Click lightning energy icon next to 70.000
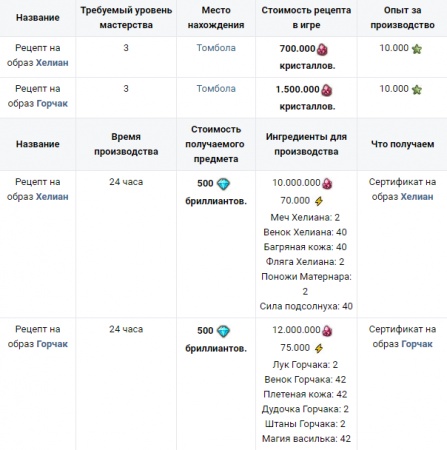The width and height of the screenshot is (447, 450). (319, 201)
